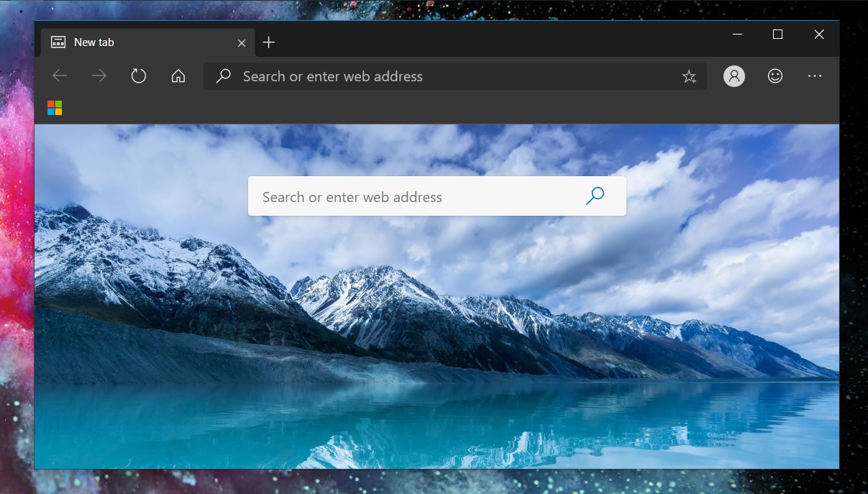Add this page to favorites star
Screen dimensions: 868x494
[689, 77]
